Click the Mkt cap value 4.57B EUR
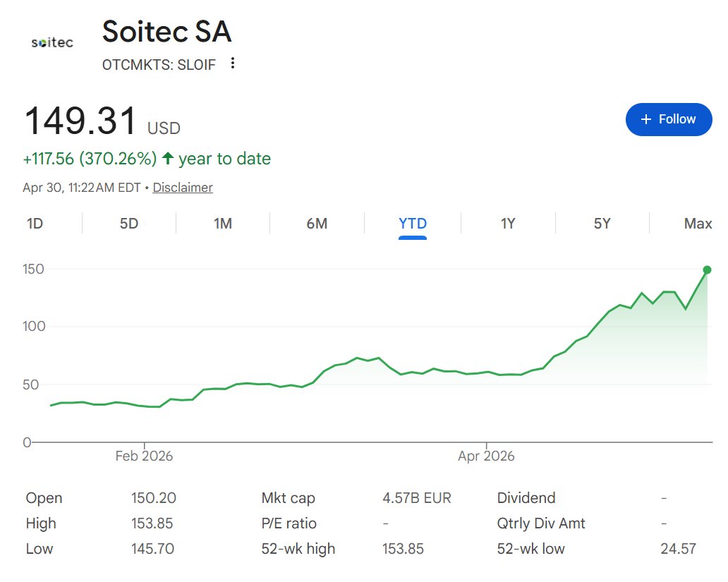This screenshot has height=582, width=728. click(x=417, y=498)
